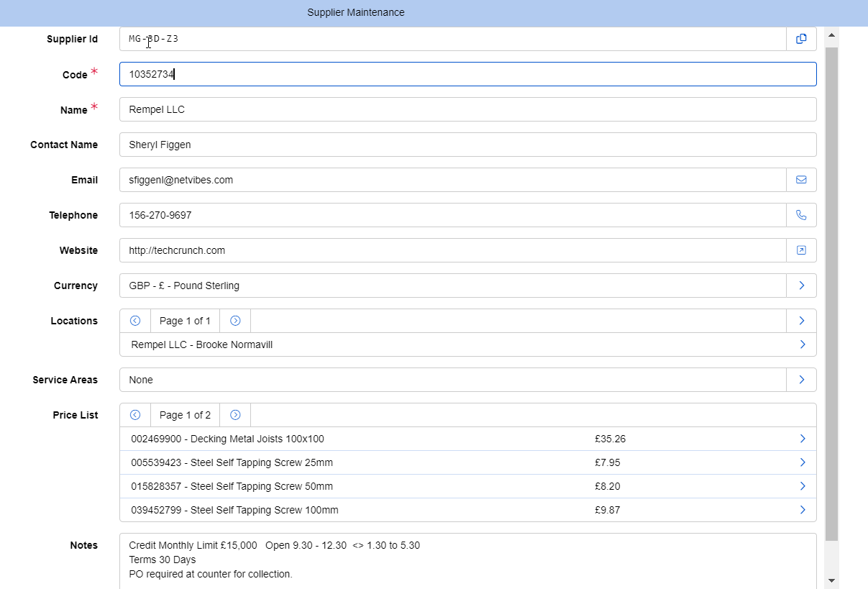Open Steel Self Tapping Screw 100mm chevron
This screenshot has height=589, width=868.
click(803, 510)
